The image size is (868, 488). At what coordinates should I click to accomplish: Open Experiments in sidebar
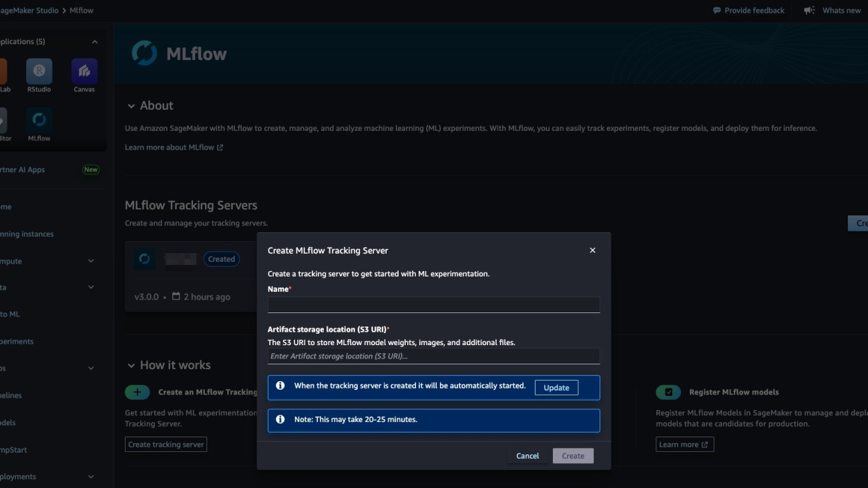pos(17,341)
